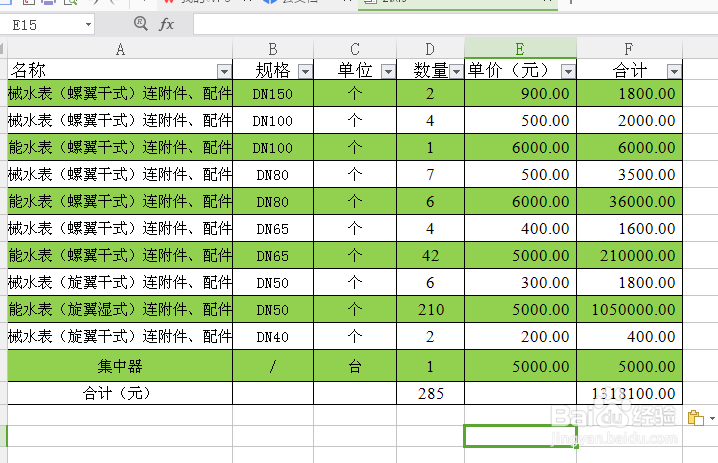Viewport: 718px width, 463px height.
Task: Select the 300.00 unit price cell
Action: click(x=520, y=283)
